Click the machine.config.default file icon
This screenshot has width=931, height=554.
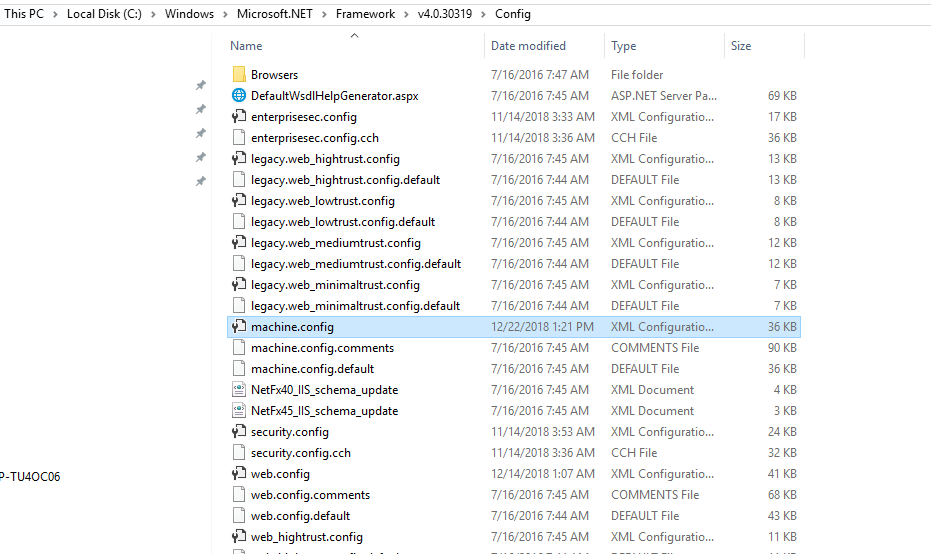pyautogui.click(x=239, y=369)
